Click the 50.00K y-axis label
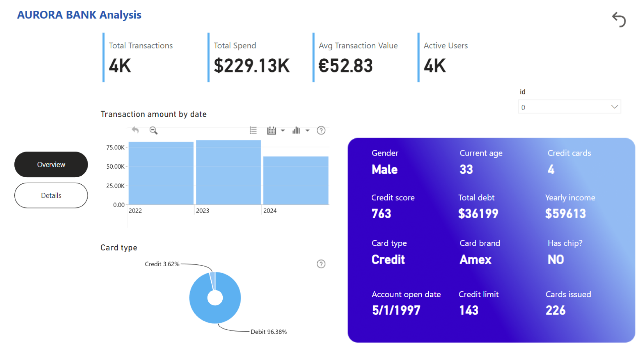The height and width of the screenshot is (362, 644). click(115, 167)
